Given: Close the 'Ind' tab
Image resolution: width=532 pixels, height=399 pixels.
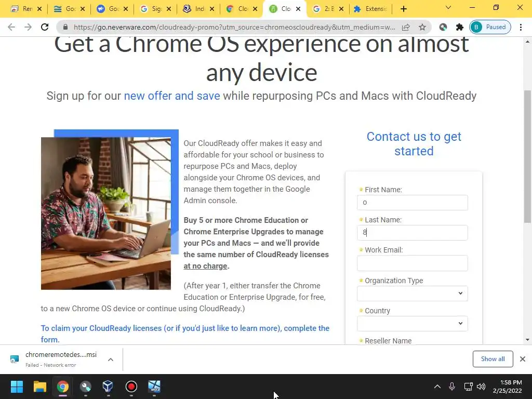Looking at the screenshot, I should point(212,9).
